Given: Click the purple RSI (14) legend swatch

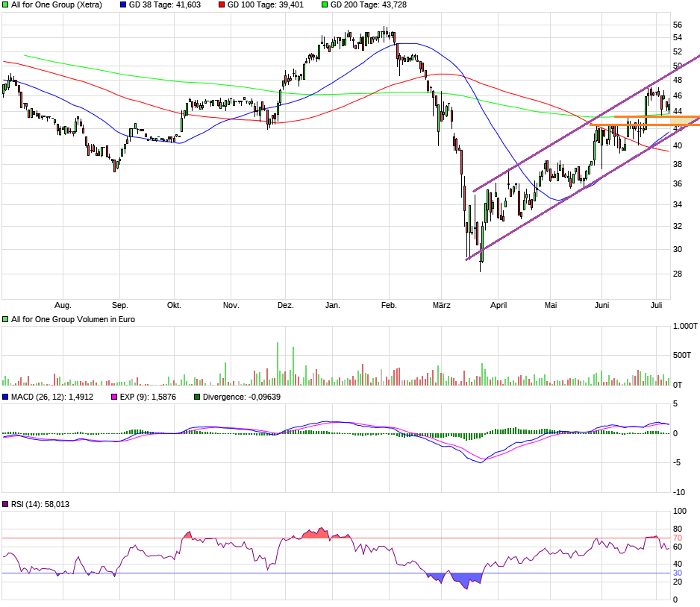Looking at the screenshot, I should tap(6, 505).
